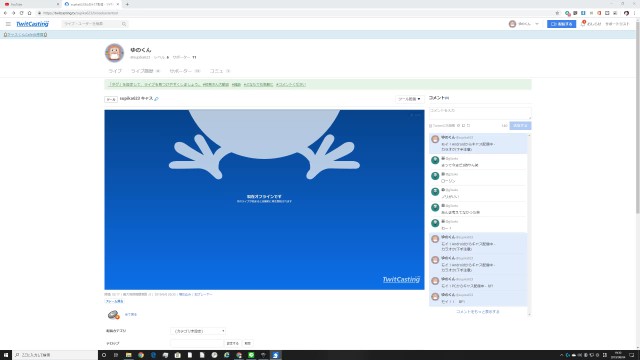The width and height of the screenshot is (640, 360).
Task: Select the コミュ tab
Action: (220, 71)
